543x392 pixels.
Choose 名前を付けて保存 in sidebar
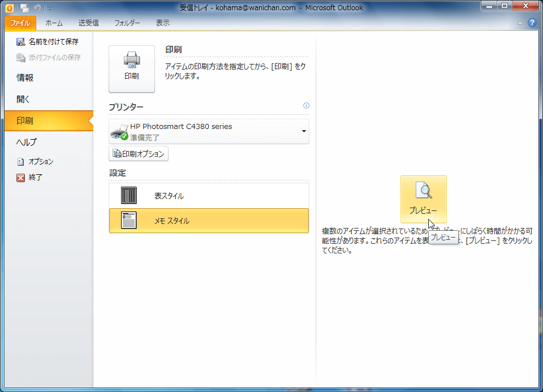point(49,41)
